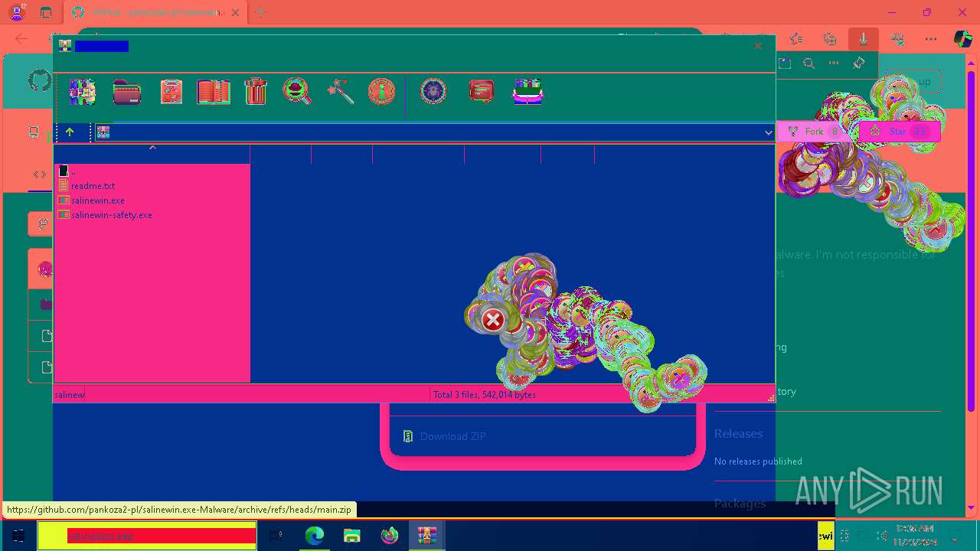Open Microsoft Edge from taskbar
The width and height of the screenshot is (980, 551).
[x=314, y=536]
